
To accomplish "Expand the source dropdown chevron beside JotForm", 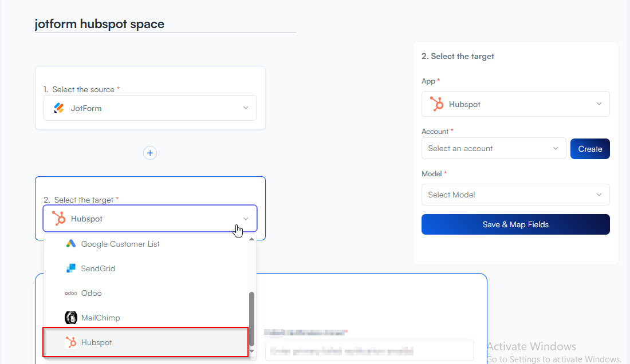I will click(x=246, y=108).
